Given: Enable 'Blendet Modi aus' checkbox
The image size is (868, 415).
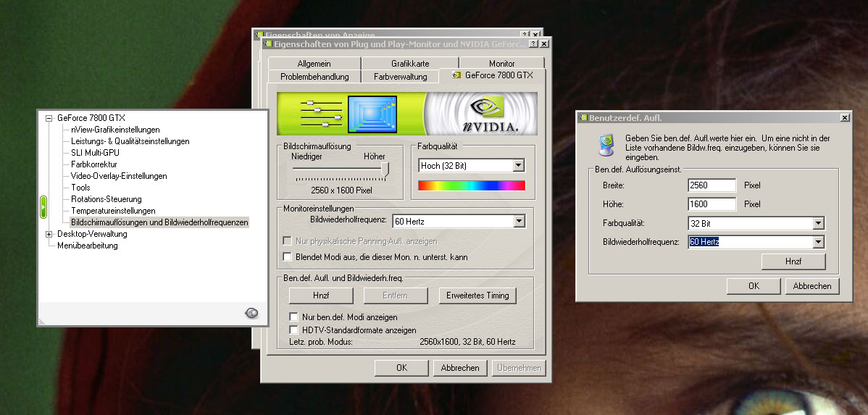Looking at the screenshot, I should tap(288, 257).
